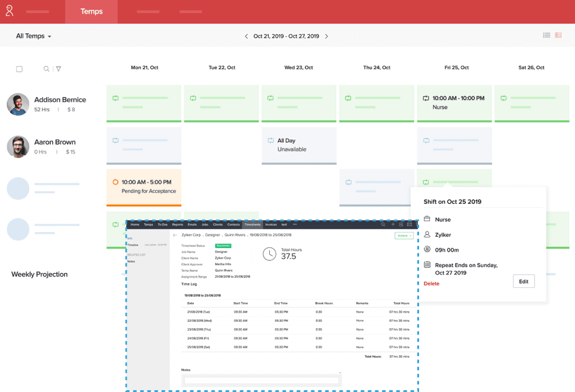Click search icon in dark timesheet navbar
The width and height of the screenshot is (575, 392).
point(384,224)
